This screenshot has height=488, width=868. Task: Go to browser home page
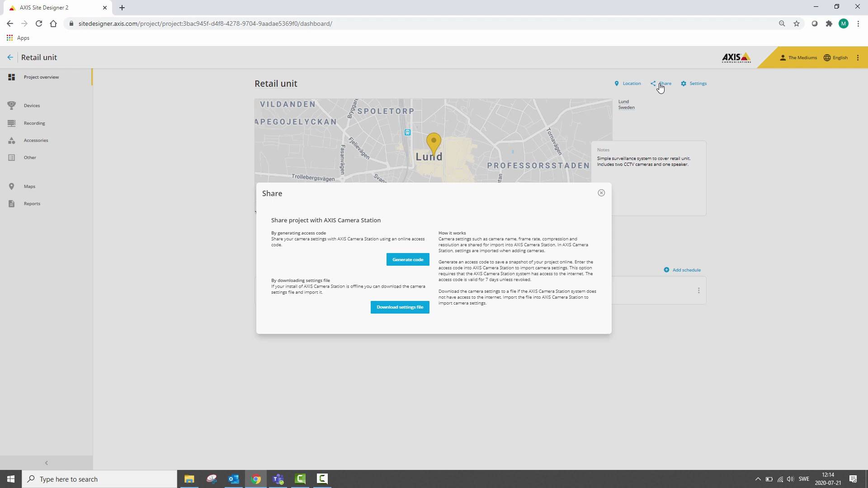(x=53, y=23)
